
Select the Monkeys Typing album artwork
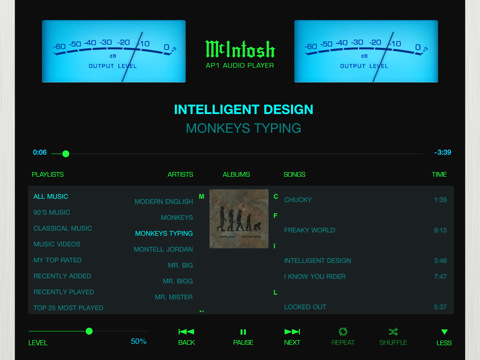(x=239, y=219)
